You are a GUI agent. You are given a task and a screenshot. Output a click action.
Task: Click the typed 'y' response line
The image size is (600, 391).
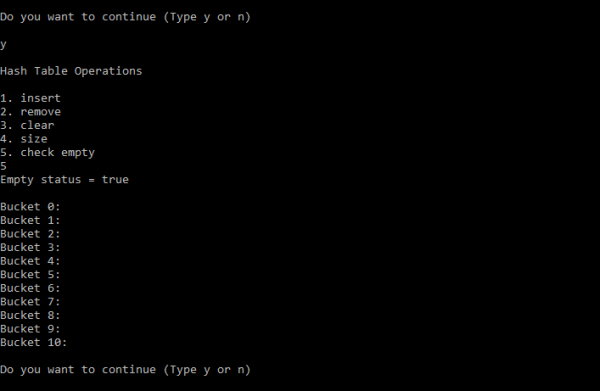3,45
